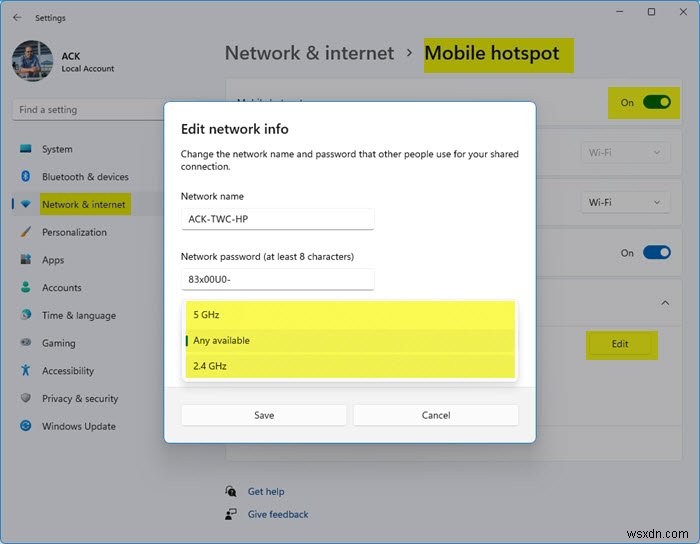Image resolution: width=700 pixels, height=544 pixels.
Task: Click the Edit button for network properties
Action: tap(620, 344)
